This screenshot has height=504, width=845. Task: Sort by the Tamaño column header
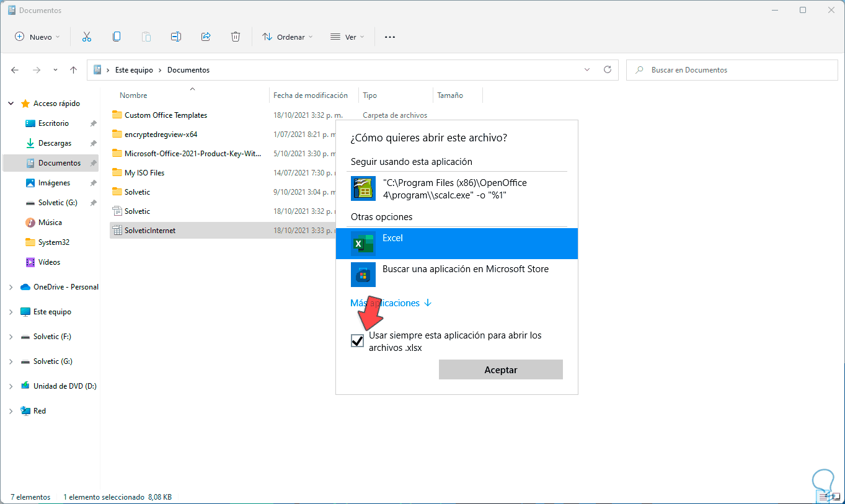(450, 95)
